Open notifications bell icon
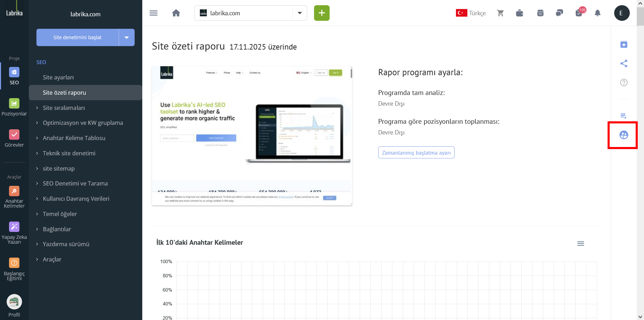The height and width of the screenshot is (320, 644). 598,13
